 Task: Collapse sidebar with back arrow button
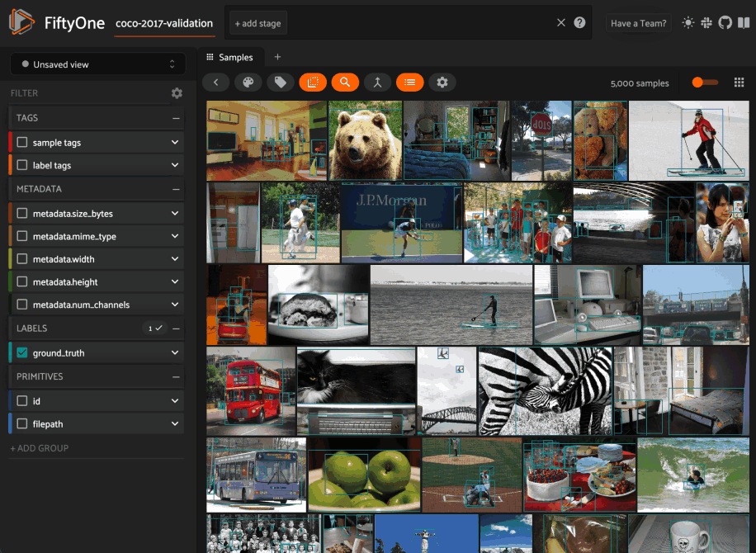click(215, 83)
